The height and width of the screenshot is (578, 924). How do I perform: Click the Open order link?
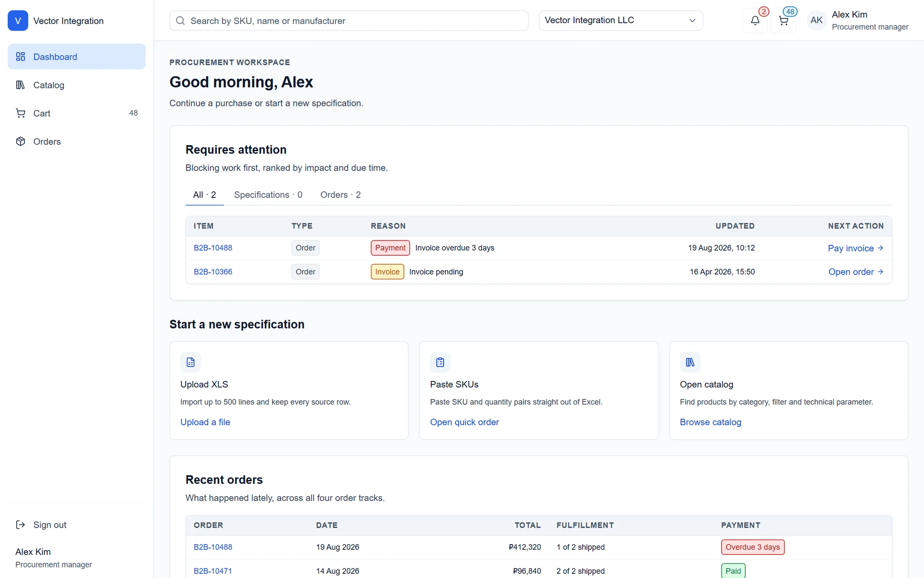(x=856, y=272)
